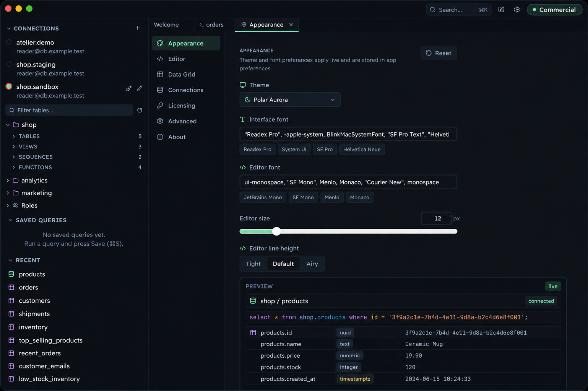
Task: Open Licensing settings section
Action: tap(186, 106)
